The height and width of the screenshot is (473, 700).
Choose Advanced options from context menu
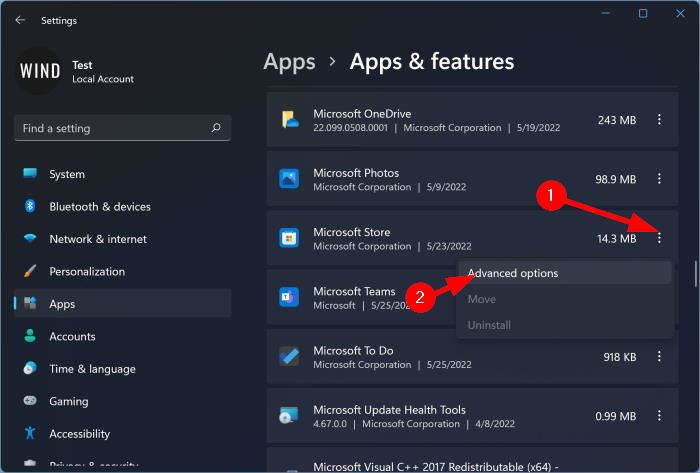(565, 273)
